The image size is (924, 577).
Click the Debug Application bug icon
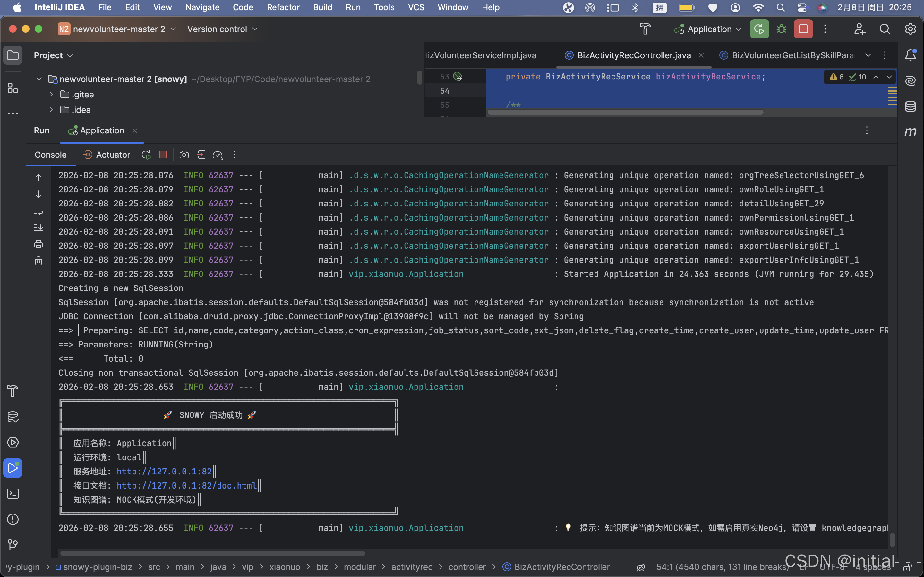click(781, 29)
